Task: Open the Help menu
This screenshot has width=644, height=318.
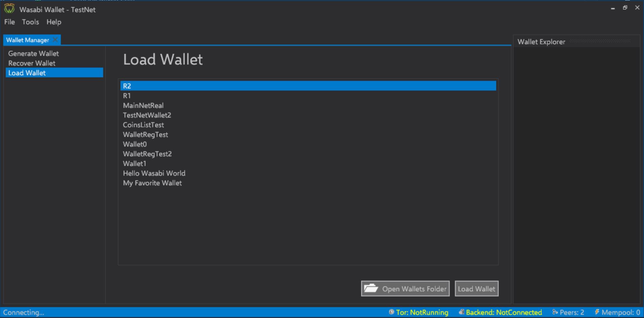Action: [x=54, y=22]
